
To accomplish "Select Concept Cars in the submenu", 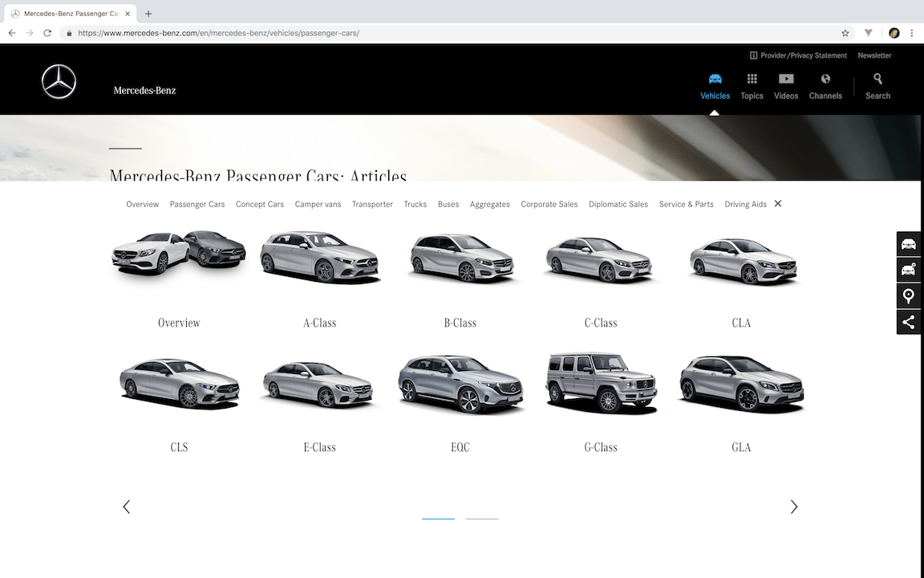I will (x=260, y=204).
